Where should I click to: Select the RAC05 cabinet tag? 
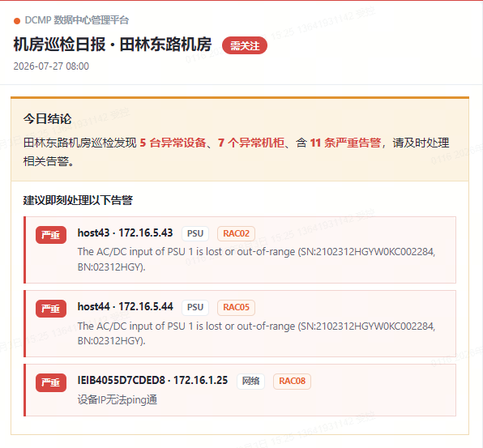(236, 307)
